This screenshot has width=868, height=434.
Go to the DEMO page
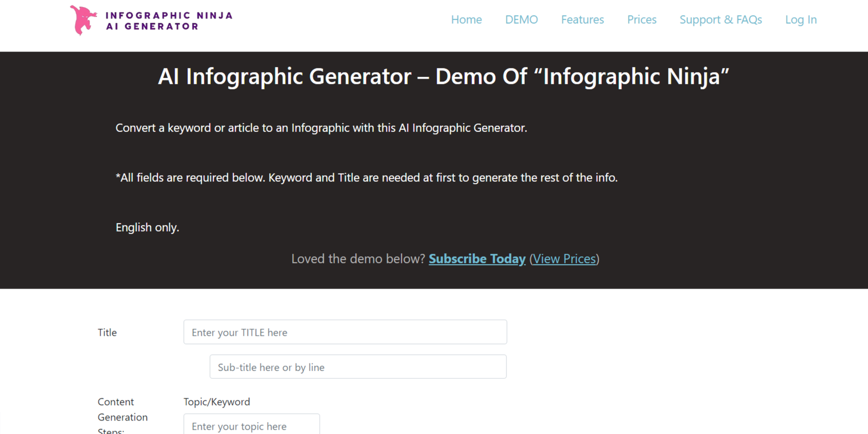point(521,20)
